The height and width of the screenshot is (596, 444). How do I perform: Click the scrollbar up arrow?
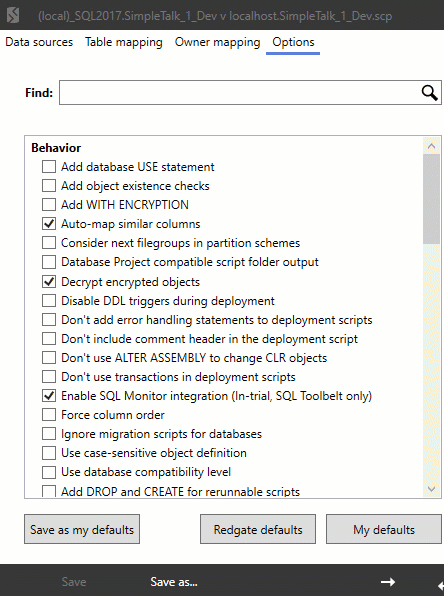pos(431,146)
